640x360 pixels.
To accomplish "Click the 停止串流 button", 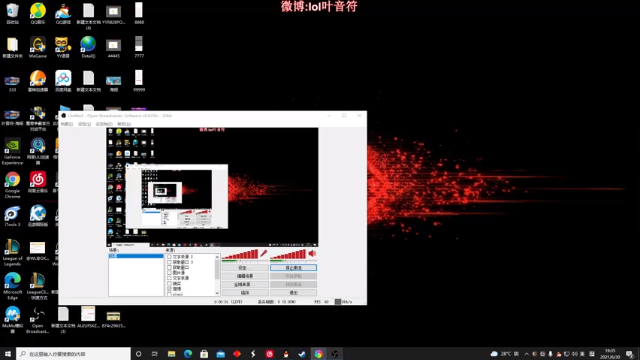I will point(293,268).
